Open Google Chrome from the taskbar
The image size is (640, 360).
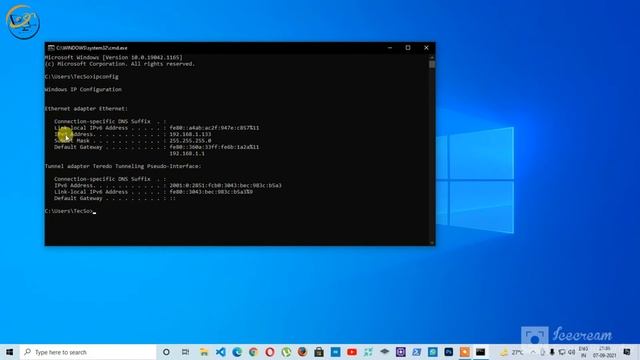coord(253,352)
